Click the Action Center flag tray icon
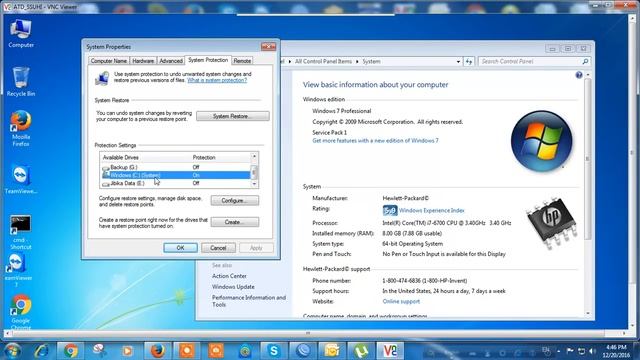640x360 pixels. (570, 351)
